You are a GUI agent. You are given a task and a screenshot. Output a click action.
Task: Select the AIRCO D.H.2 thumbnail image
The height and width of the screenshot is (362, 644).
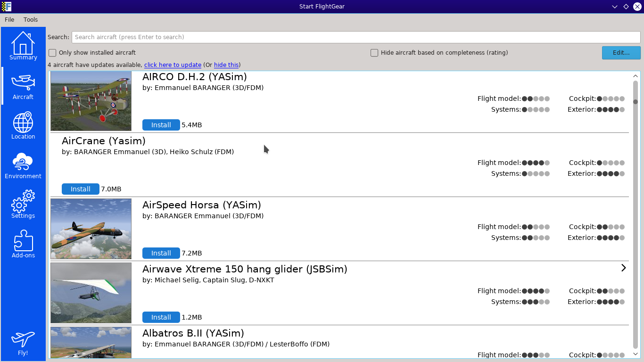(x=91, y=101)
